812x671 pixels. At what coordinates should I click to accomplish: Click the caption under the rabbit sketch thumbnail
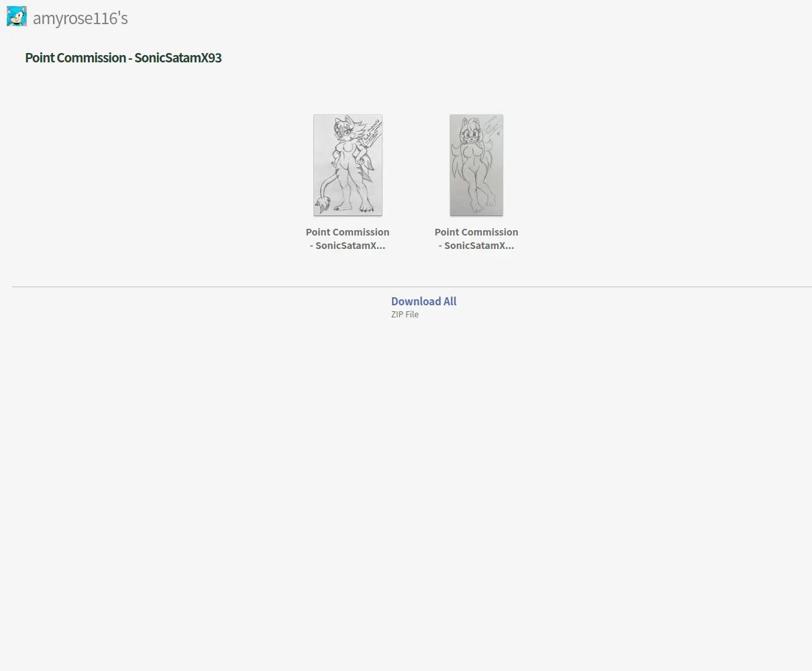click(x=476, y=238)
